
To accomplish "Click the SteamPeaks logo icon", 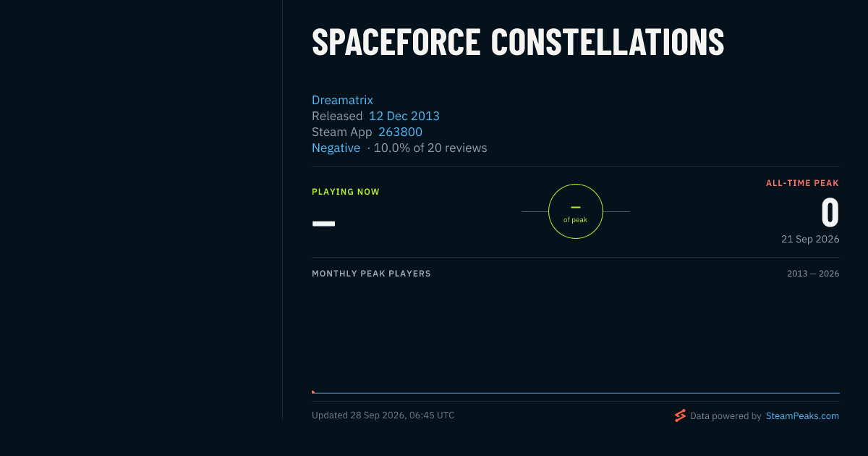I will (x=680, y=415).
